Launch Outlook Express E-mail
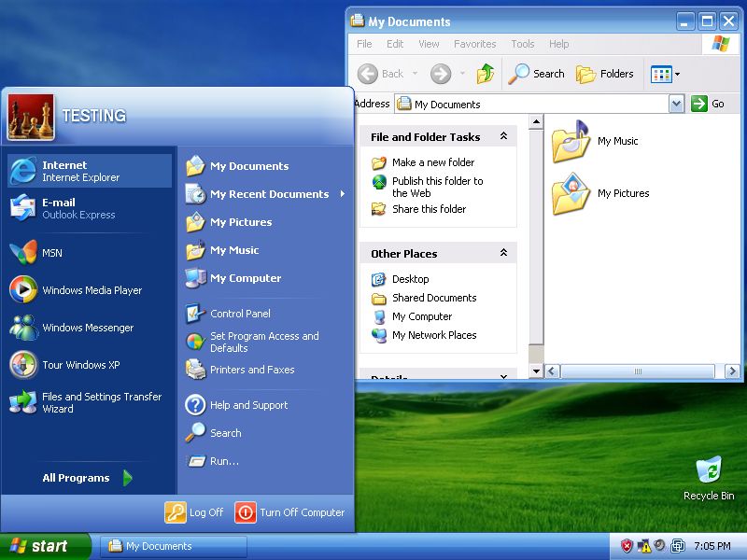Screen dimensions: 747x560 (x=90, y=208)
